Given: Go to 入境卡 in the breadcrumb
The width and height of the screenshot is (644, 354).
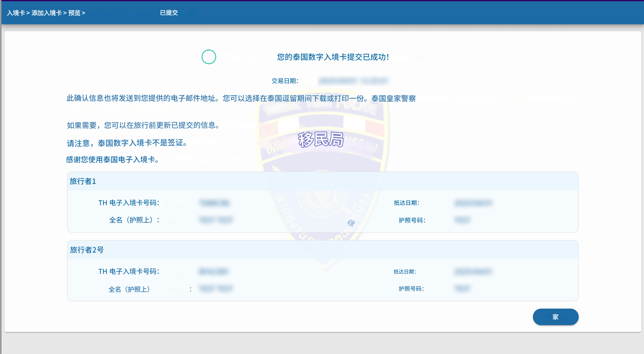Looking at the screenshot, I should [x=16, y=13].
